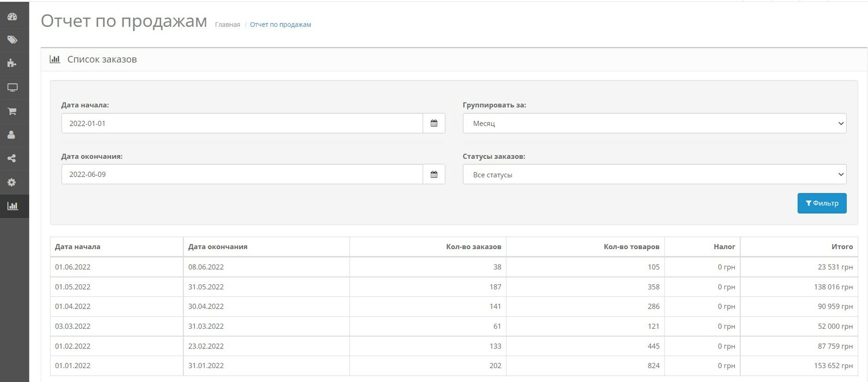868x382 pixels.
Task: Click the Список заказов panel title
Action: (x=102, y=59)
